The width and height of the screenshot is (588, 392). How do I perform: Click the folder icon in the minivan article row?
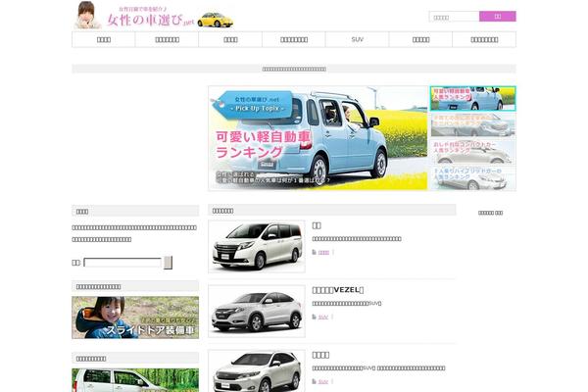click(x=315, y=252)
